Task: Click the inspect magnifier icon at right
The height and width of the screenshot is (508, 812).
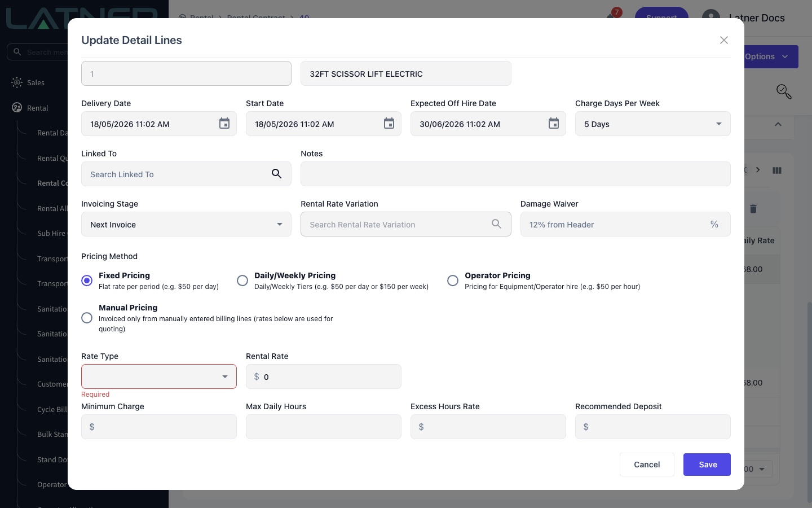Action: click(784, 91)
